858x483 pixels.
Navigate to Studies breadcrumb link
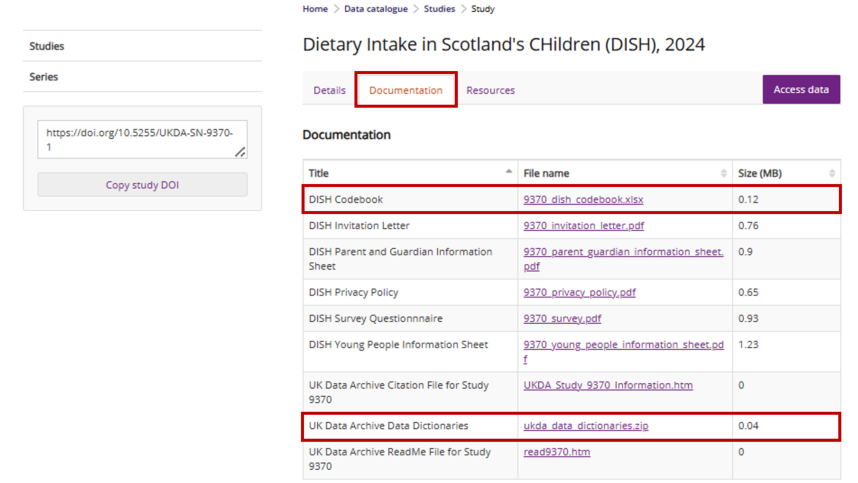coord(439,9)
